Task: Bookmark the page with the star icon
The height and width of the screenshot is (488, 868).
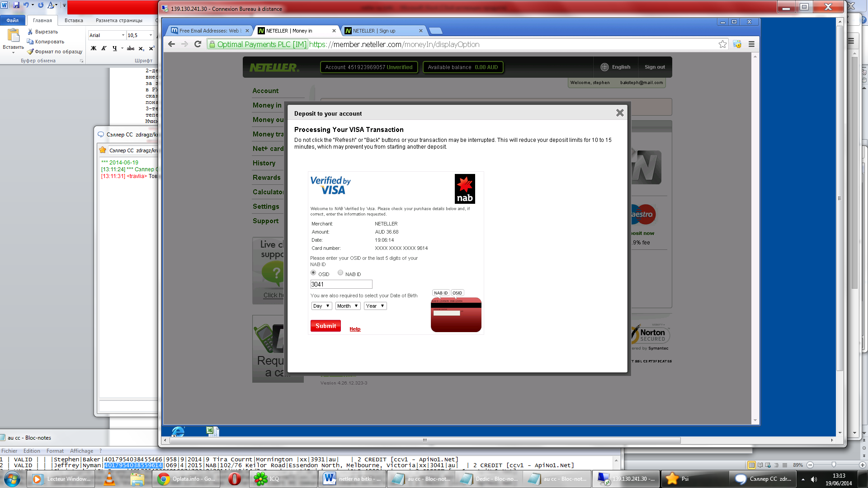Action: click(722, 44)
